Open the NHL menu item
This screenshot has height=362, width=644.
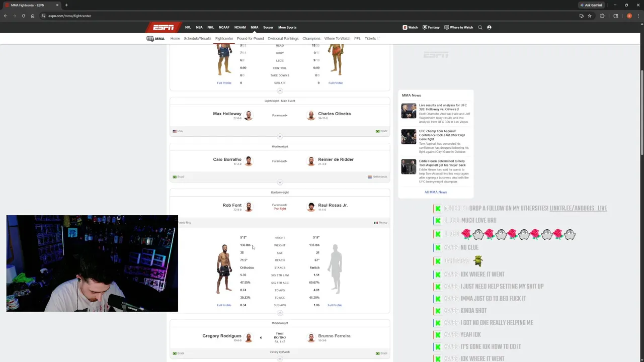point(211,27)
